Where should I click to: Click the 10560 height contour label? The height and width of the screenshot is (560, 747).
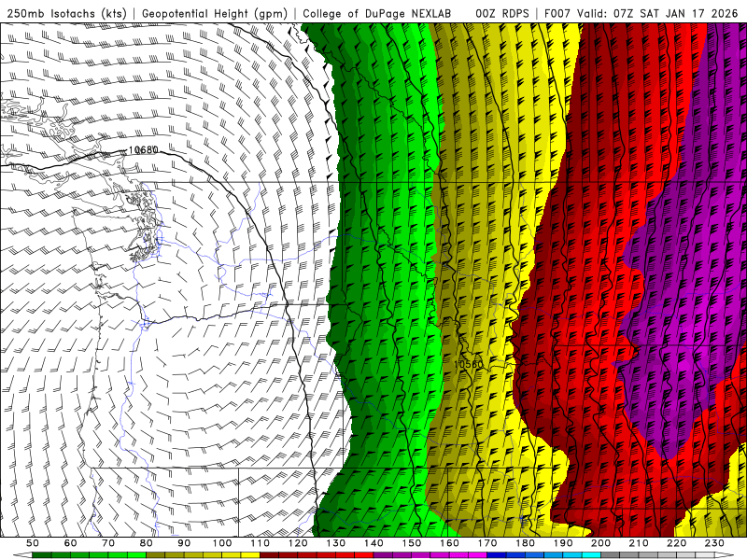[x=469, y=364]
